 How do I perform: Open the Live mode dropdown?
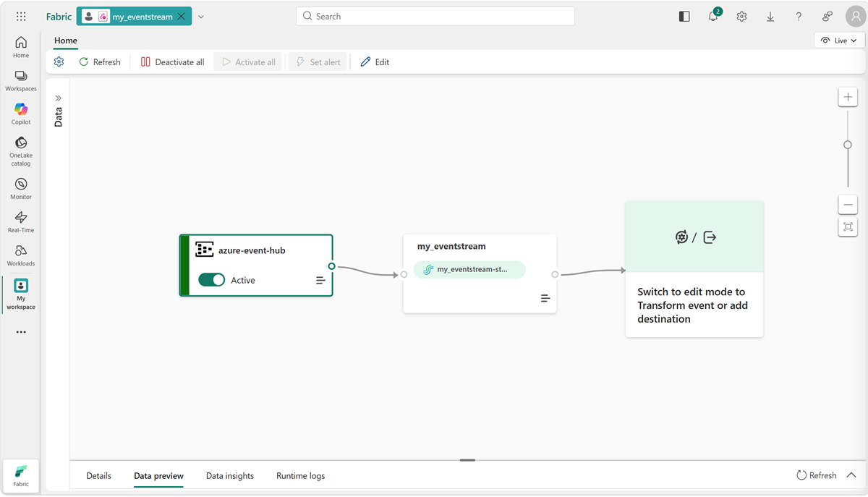click(x=840, y=41)
